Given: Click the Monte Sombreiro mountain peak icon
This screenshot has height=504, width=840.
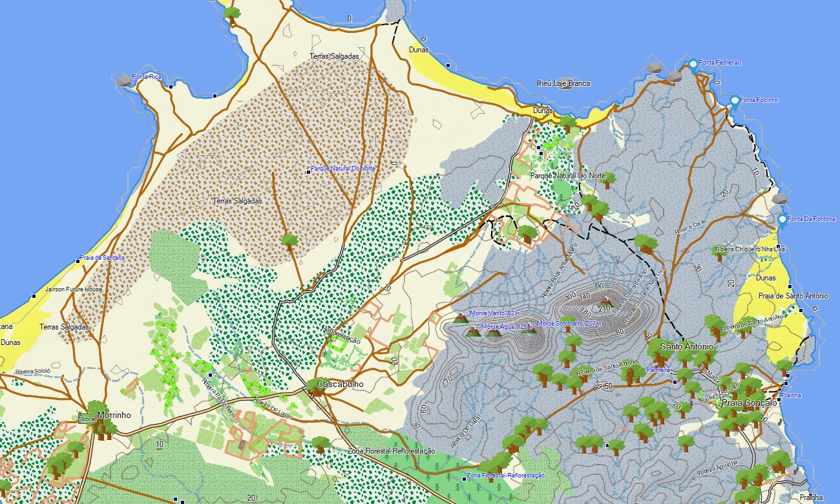Looking at the screenshot, I should [x=529, y=330].
